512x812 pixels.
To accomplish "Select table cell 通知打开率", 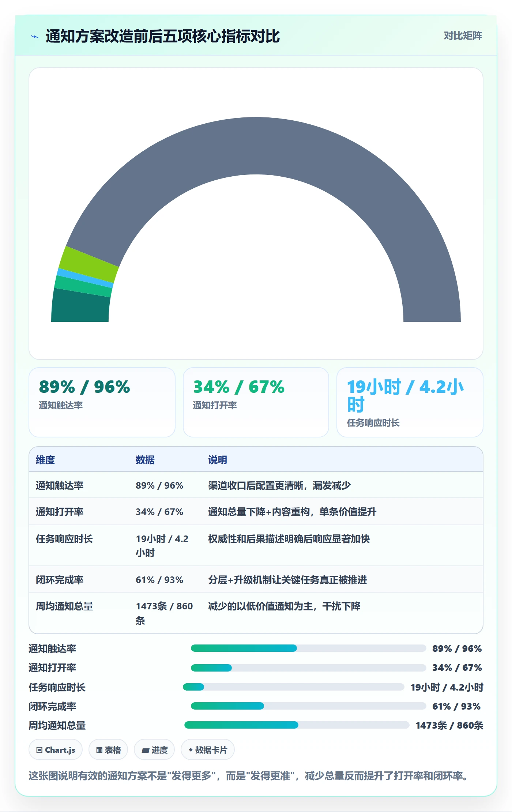I will tap(60, 512).
